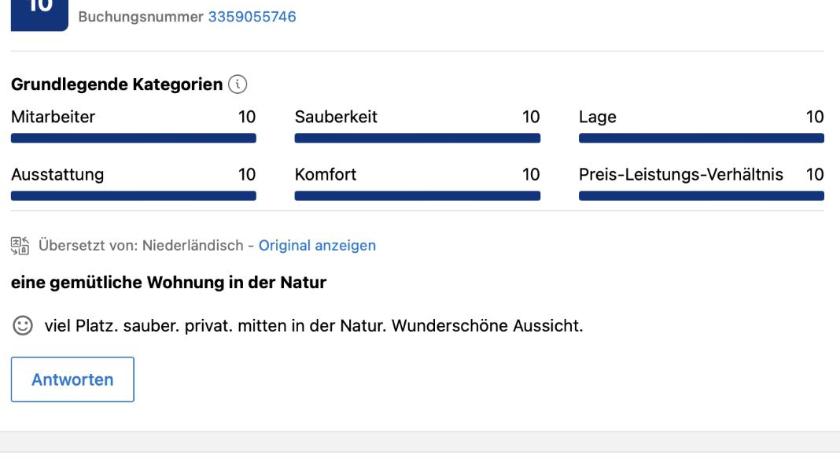Open booking number 3359055746
The image size is (840, 460).
point(251,17)
